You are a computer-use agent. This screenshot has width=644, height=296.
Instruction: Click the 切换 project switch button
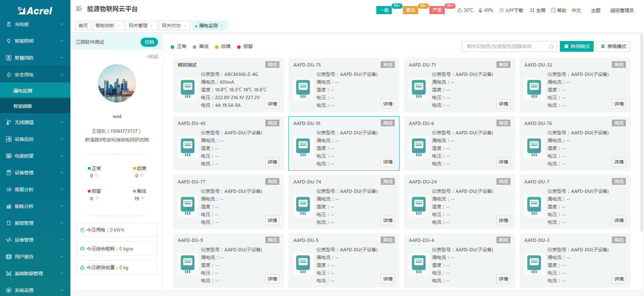149,42
